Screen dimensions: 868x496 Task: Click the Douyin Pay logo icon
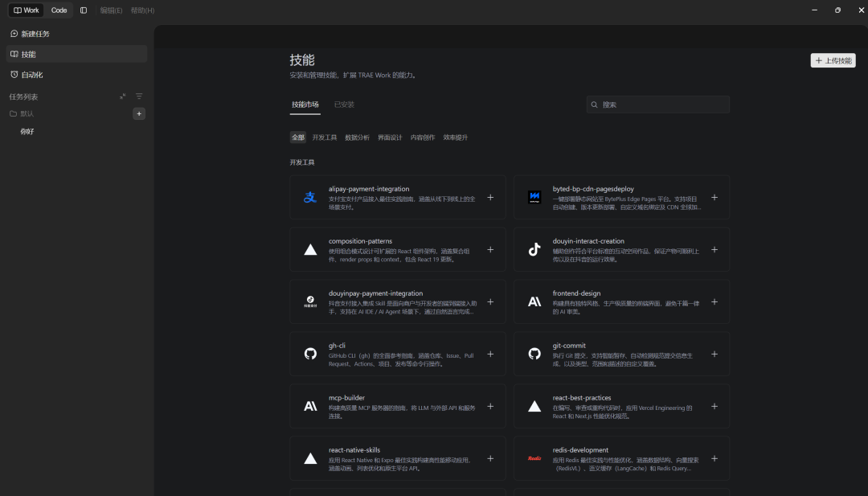pyautogui.click(x=310, y=301)
